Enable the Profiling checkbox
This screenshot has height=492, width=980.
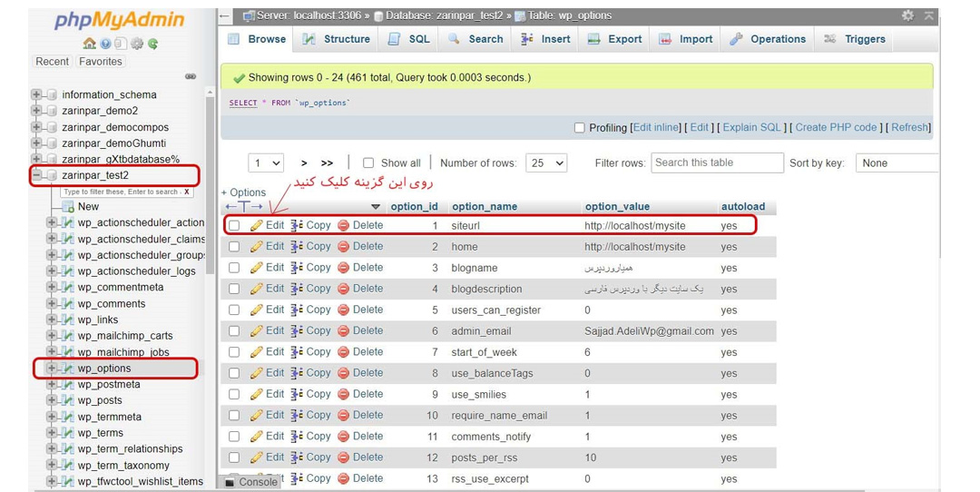[x=579, y=127]
